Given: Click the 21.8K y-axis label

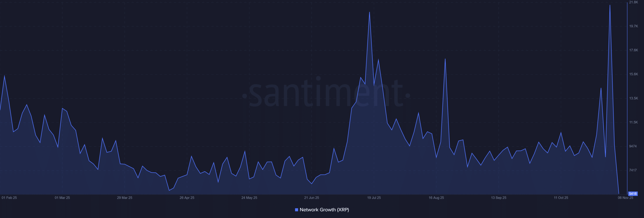Looking at the screenshot, I should click(633, 2).
